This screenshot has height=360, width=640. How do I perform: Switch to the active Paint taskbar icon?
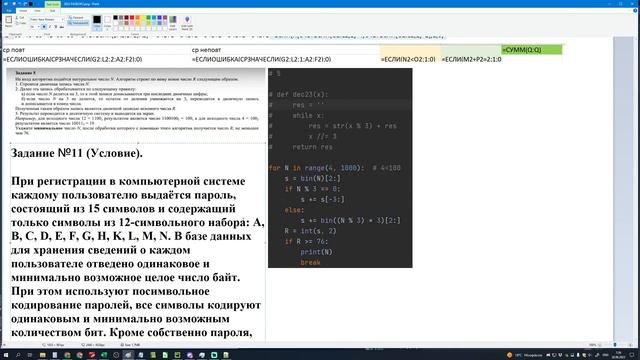click(128, 355)
